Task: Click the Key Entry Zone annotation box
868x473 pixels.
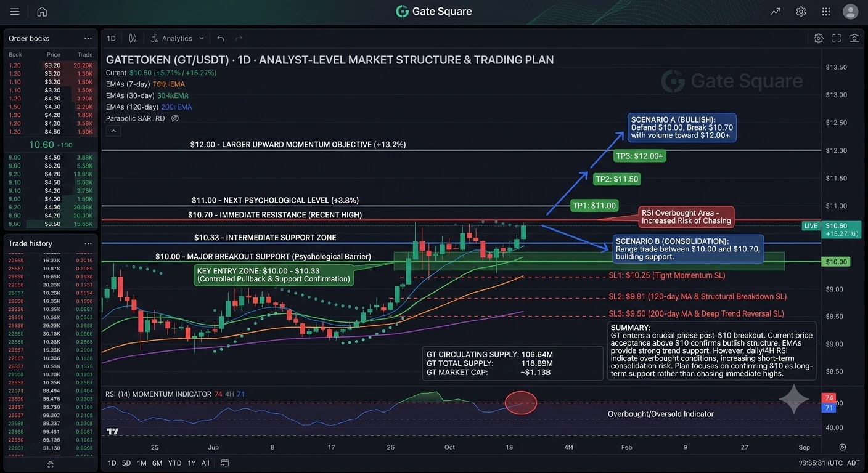Action: tap(273, 275)
